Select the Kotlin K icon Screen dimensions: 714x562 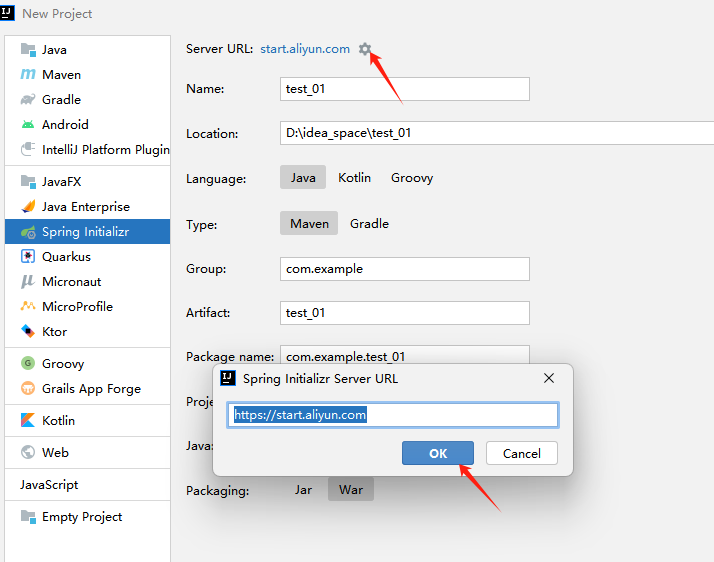point(28,420)
